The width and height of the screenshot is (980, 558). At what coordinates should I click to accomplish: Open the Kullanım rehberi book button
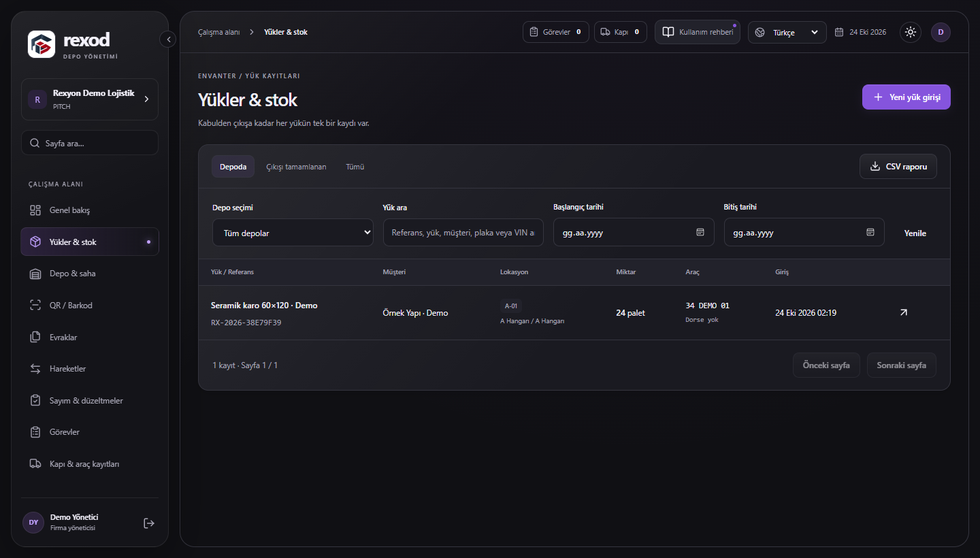[698, 32]
